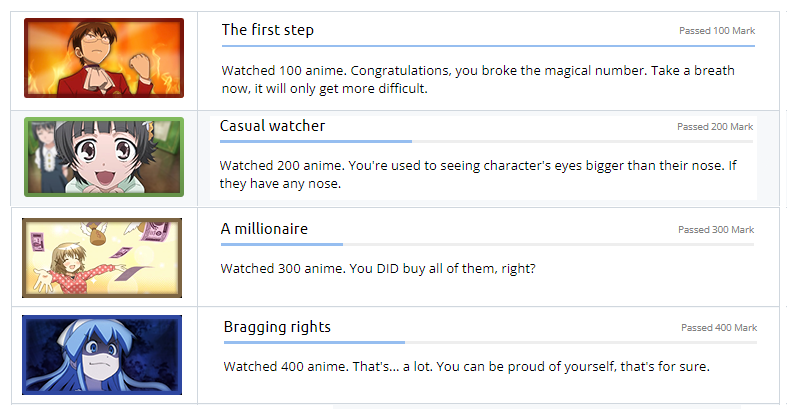Select the 'A millionaire' achievement heading

[x=264, y=229]
